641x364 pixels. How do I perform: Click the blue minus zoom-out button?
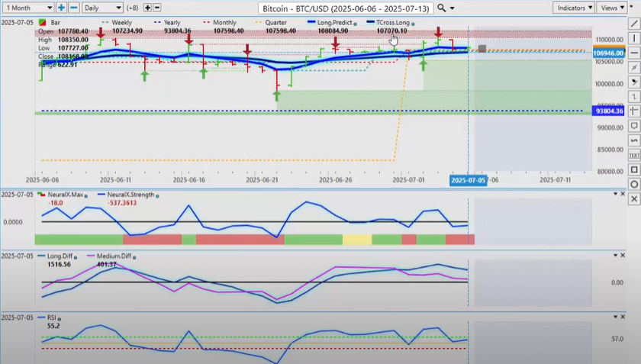pos(74,8)
